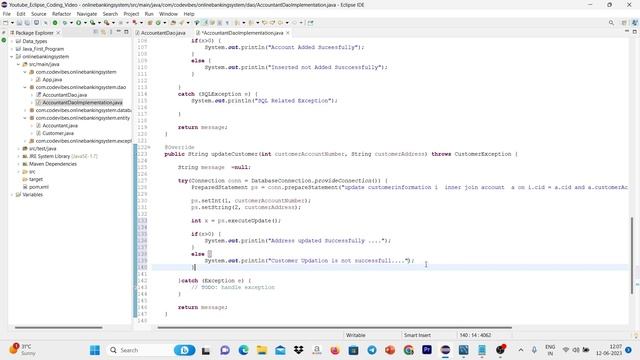Viewport: 640px width, 360px height.
Task: Click the Debug toolbar icon
Action: point(64,23)
